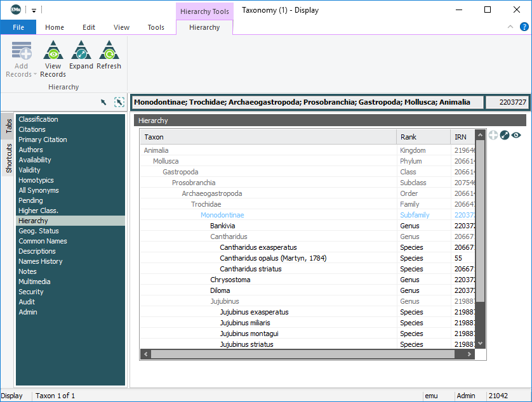Collapse the ribbon with the chevron
532x402 pixels.
[510, 27]
